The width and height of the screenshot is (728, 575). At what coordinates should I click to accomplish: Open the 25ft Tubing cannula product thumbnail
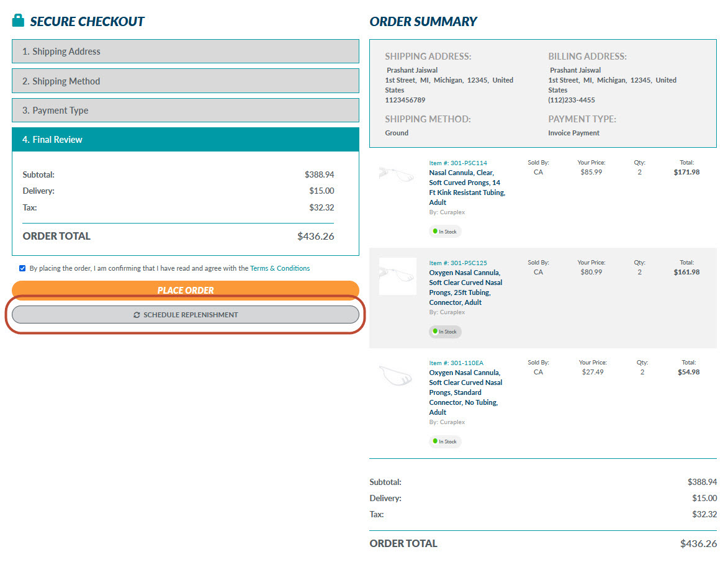397,276
